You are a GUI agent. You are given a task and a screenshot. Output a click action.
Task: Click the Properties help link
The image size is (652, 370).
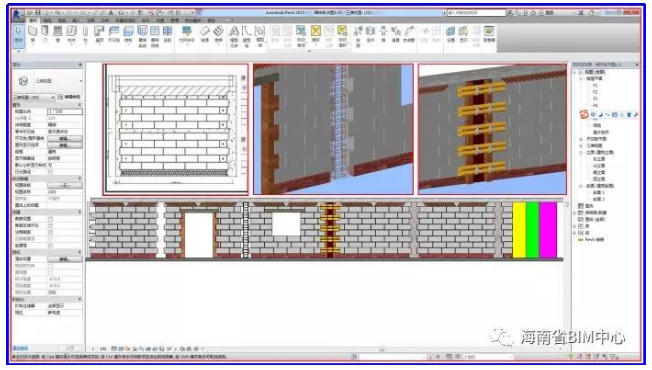point(20,348)
